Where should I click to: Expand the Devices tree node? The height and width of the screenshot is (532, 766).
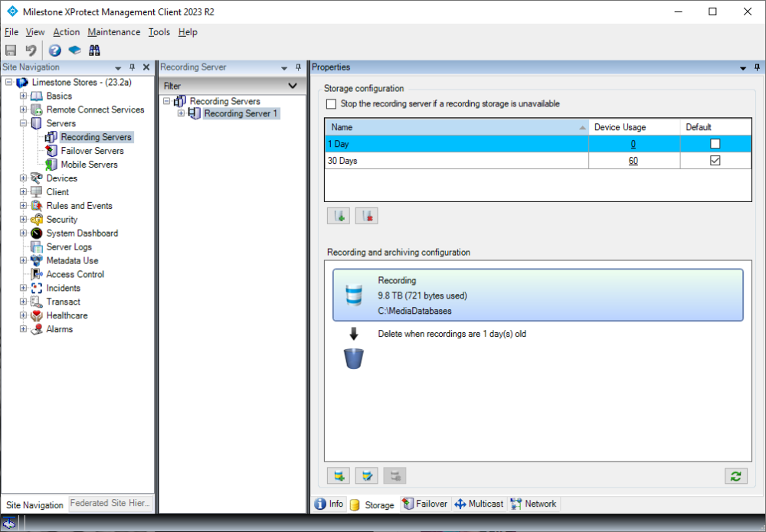[23, 178]
